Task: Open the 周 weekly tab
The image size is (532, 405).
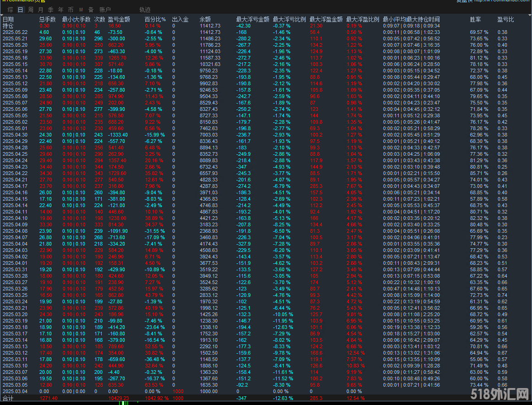Action: [30, 10]
